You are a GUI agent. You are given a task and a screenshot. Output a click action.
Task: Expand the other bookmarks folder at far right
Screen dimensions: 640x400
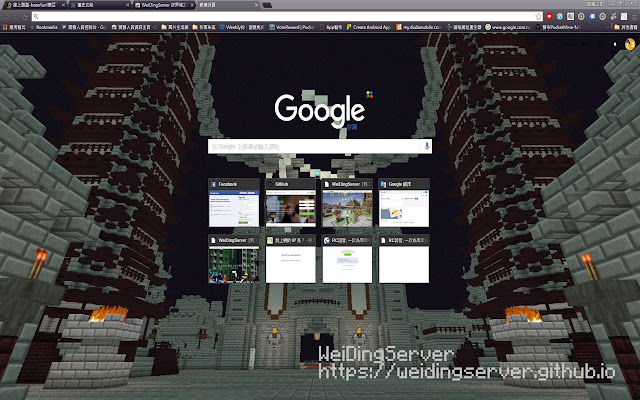pos(626,27)
